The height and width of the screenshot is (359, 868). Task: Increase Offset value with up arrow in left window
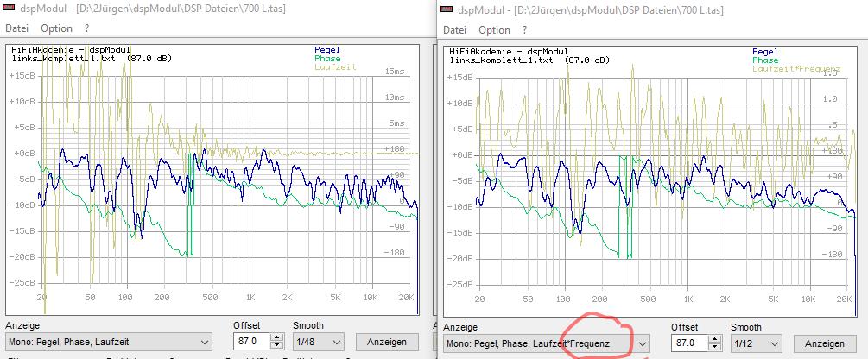pyautogui.click(x=276, y=338)
